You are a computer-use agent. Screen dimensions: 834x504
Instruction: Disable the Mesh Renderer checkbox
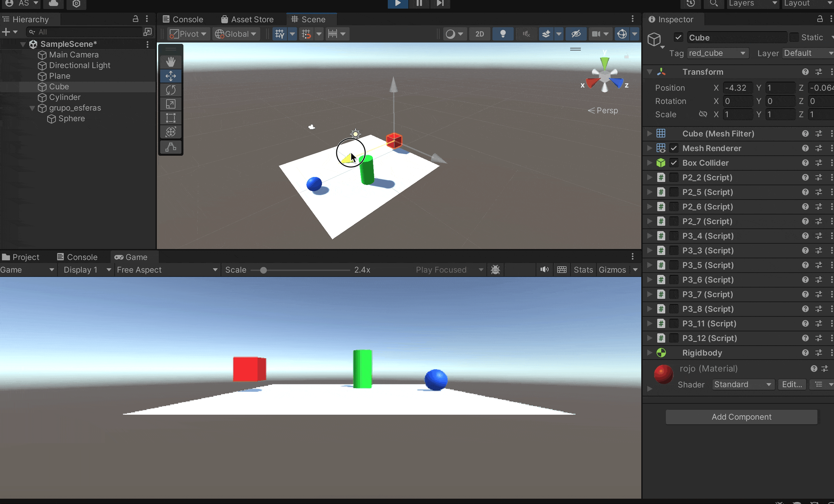(x=674, y=148)
